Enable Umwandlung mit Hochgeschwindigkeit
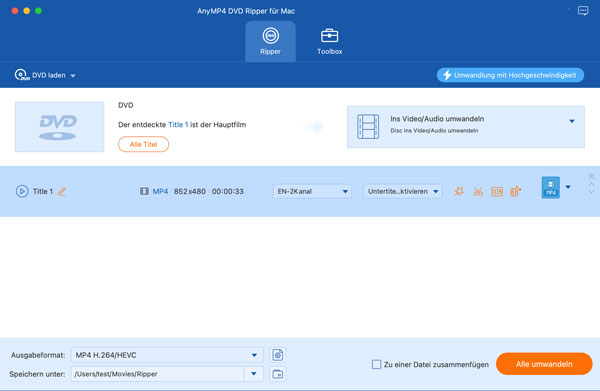The height and width of the screenshot is (391, 600). [510, 75]
